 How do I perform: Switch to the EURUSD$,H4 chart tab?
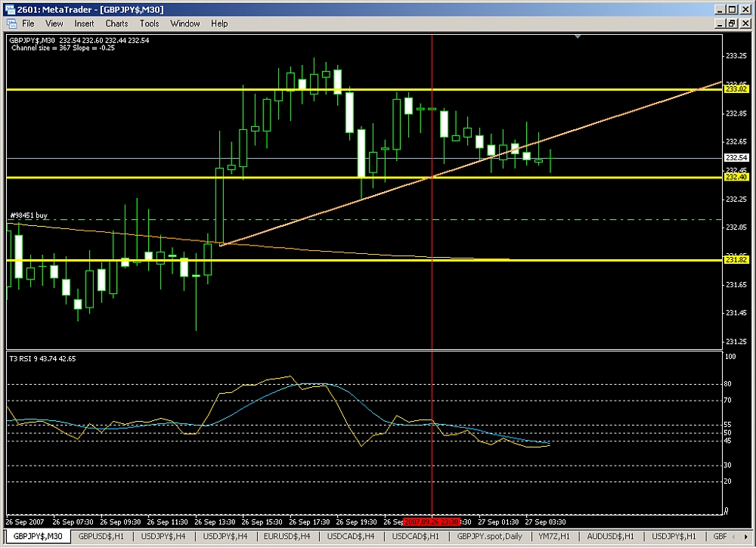(287, 536)
